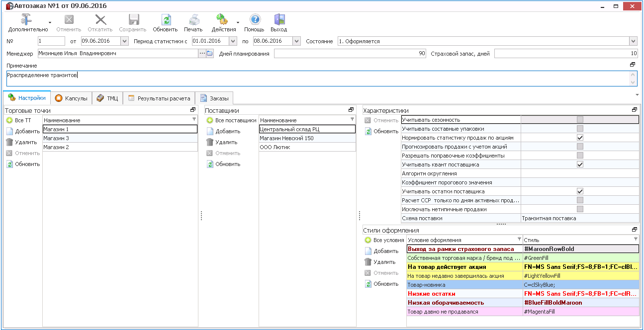This screenshot has height=330, width=644.
Task: Refresh Стили оформления with its Обновить button
Action: (381, 284)
